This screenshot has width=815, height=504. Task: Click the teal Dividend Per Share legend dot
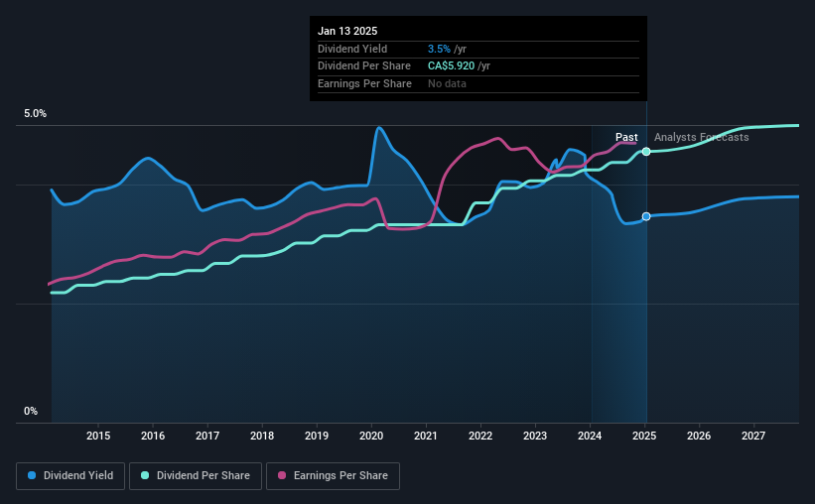point(145,475)
